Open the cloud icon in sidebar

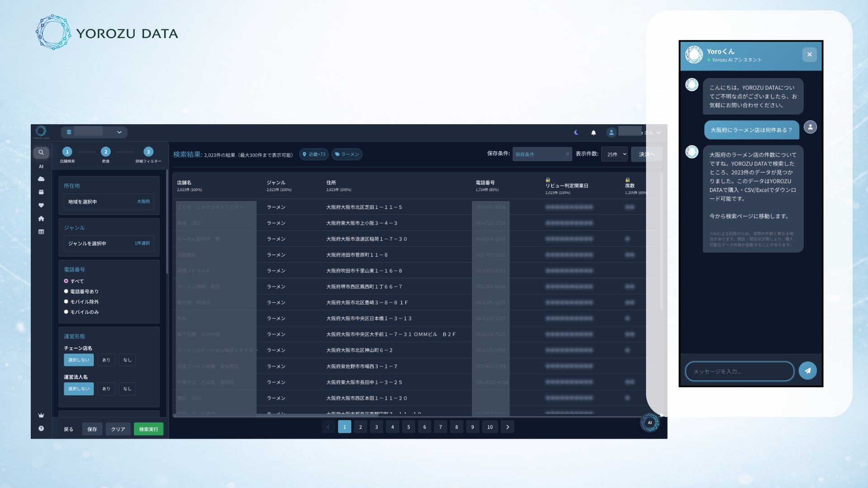(41, 179)
